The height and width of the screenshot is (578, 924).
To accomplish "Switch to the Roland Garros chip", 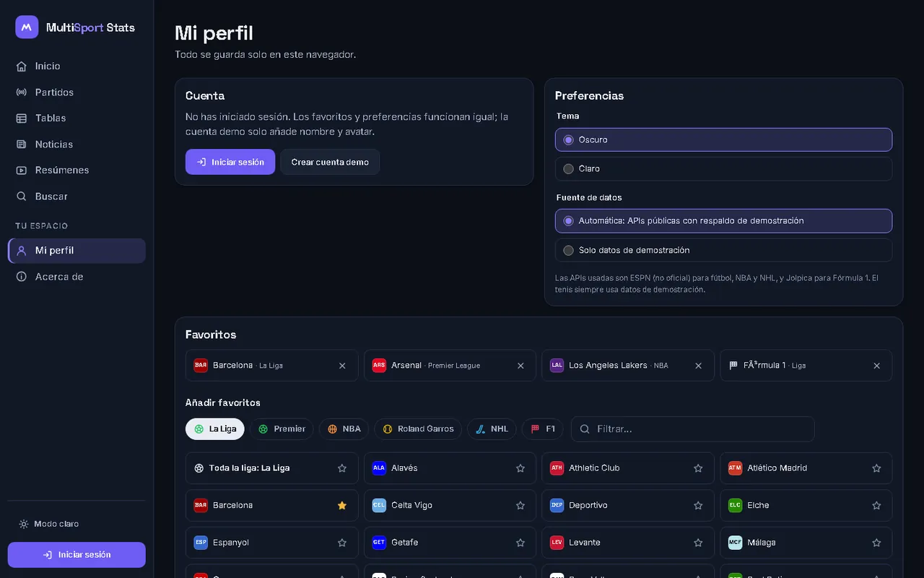I will [x=418, y=429].
